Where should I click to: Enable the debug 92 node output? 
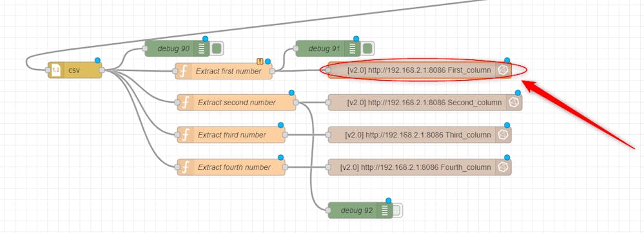(x=396, y=210)
